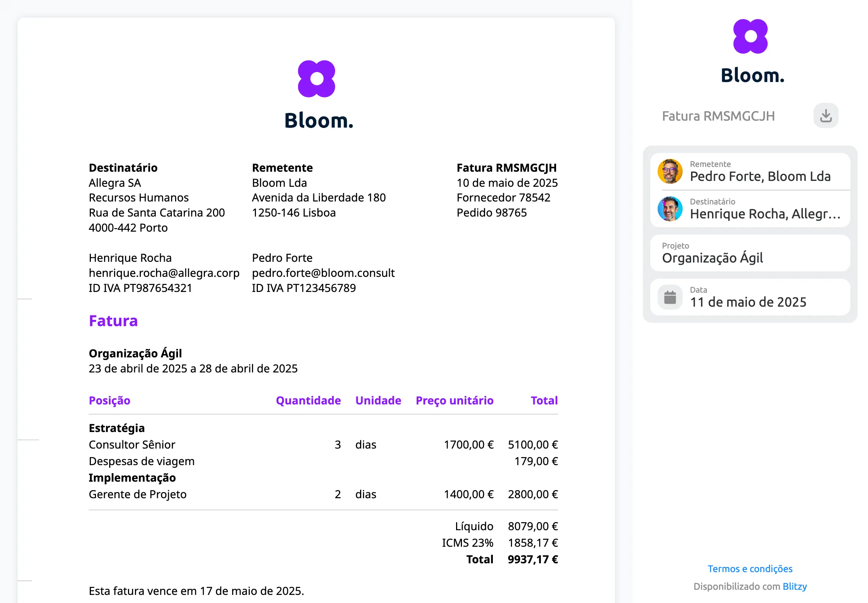The height and width of the screenshot is (603, 868).
Task: Click the 1858,17 € tax amount
Action: [532, 543]
